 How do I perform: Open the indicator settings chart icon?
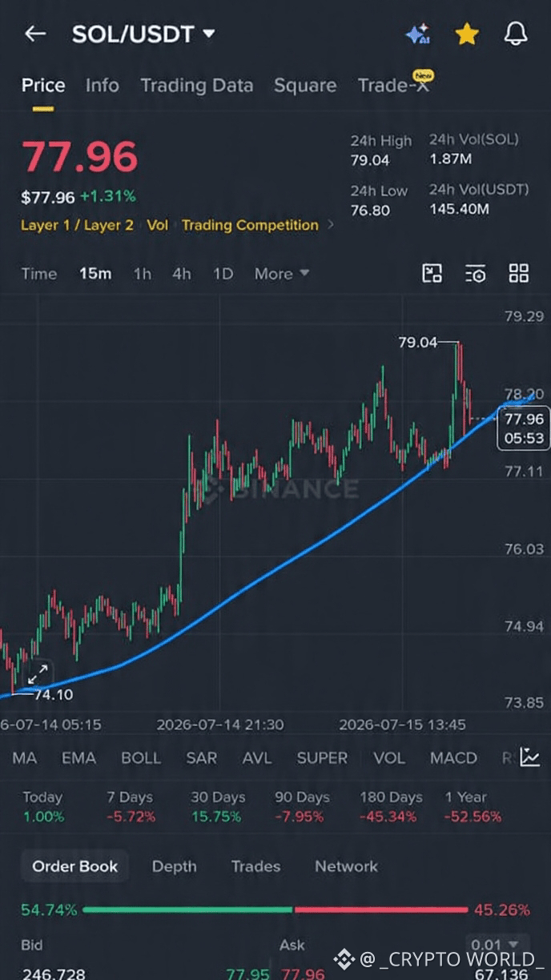(x=529, y=757)
